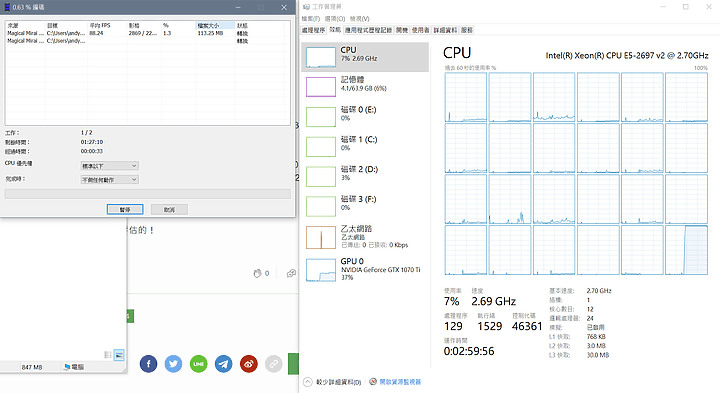Click the last logical processor graph with shaded usage
Viewport: 720px width, 393px height.
tap(686, 250)
